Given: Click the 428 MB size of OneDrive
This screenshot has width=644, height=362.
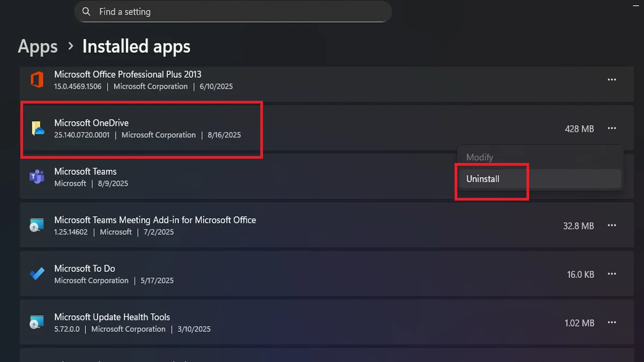Looking at the screenshot, I should tap(579, 129).
